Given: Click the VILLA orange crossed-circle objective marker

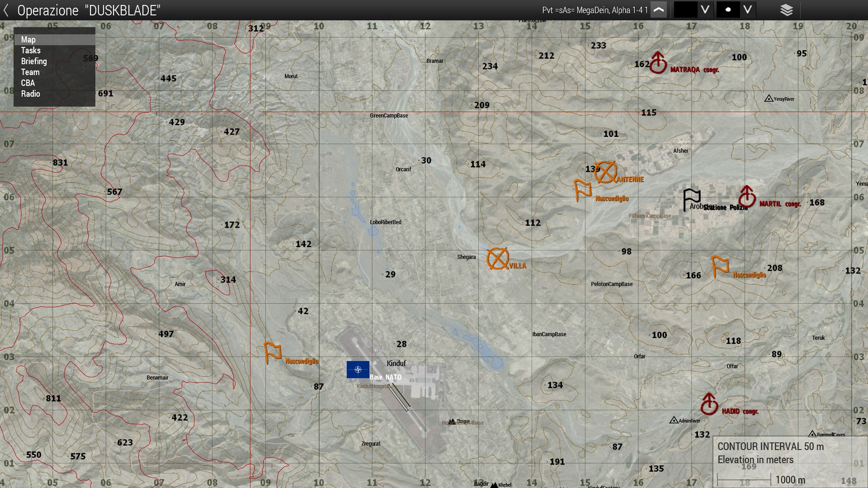Looking at the screenshot, I should (x=498, y=259).
